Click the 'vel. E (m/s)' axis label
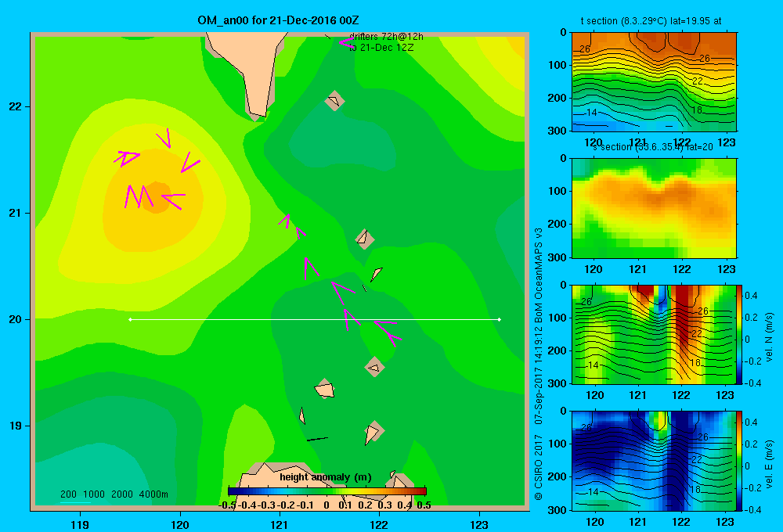Image resolution: width=783 pixels, height=532 pixels. 769,463
